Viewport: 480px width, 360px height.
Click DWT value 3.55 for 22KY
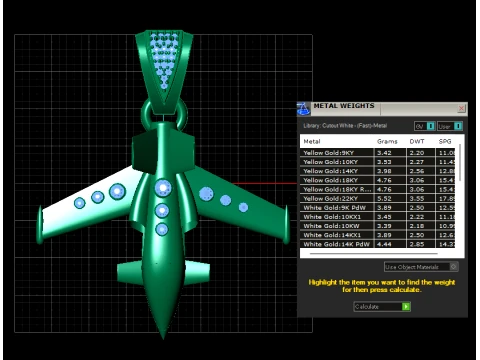(x=417, y=198)
